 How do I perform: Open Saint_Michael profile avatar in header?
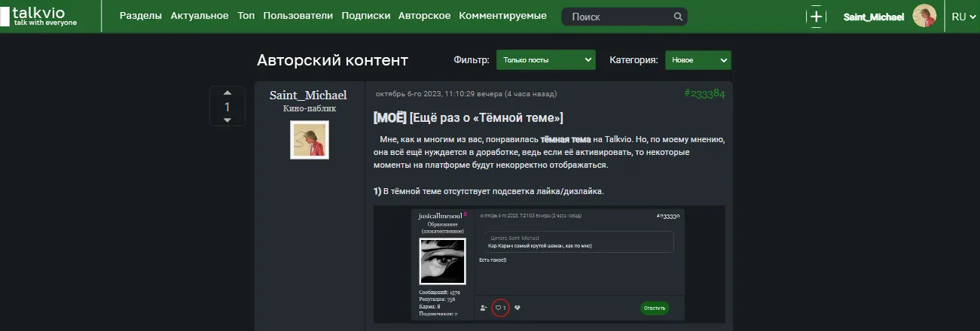coord(924,17)
